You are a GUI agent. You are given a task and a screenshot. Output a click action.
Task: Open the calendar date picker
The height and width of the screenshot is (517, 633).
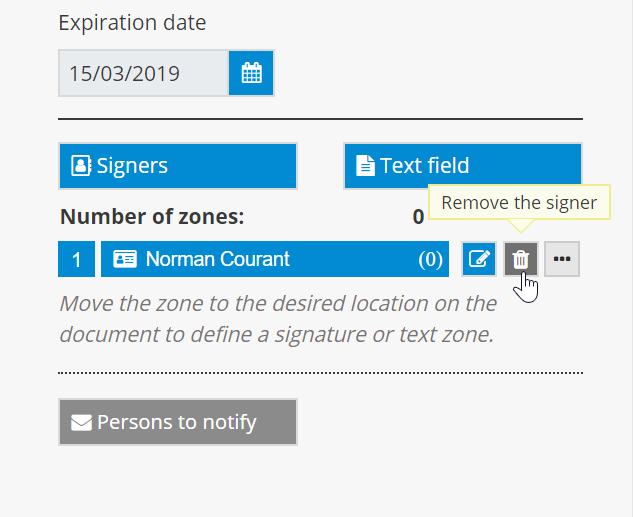[251, 73]
